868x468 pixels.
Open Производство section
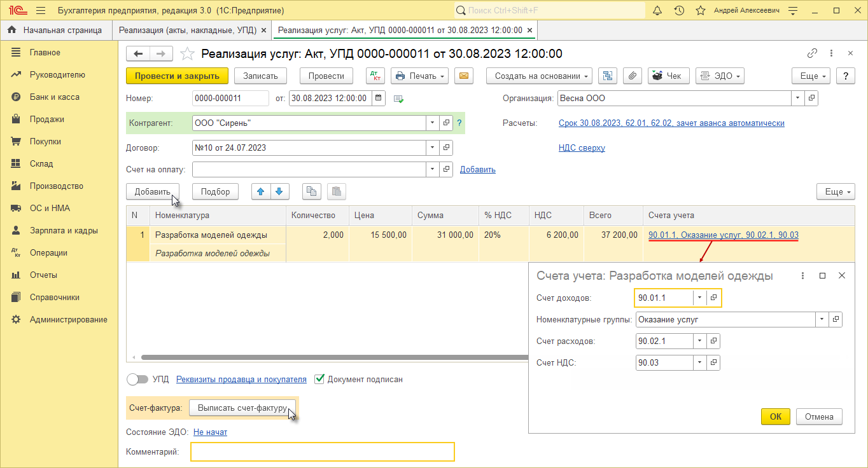point(57,186)
